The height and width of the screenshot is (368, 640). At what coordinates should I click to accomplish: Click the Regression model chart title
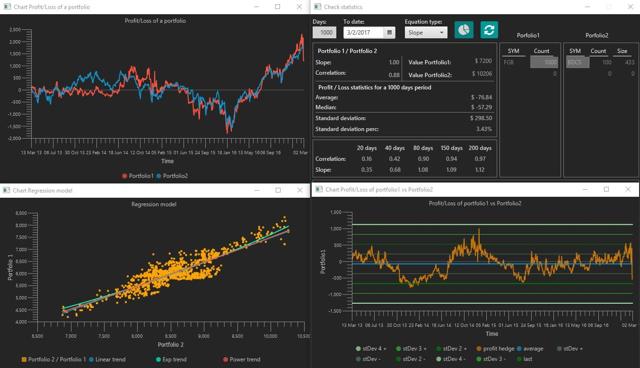coord(153,204)
